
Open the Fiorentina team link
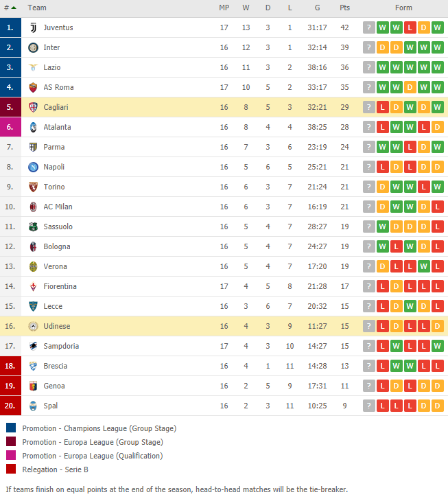click(60, 286)
